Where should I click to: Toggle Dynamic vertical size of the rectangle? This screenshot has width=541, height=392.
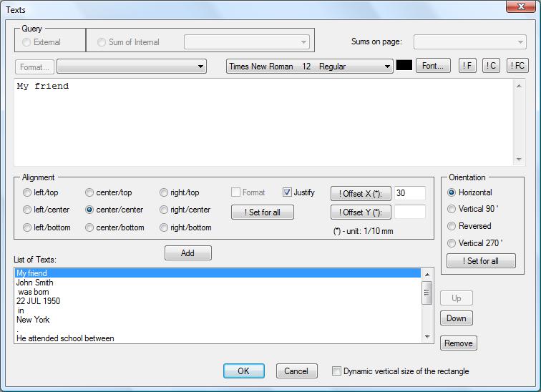pos(337,371)
